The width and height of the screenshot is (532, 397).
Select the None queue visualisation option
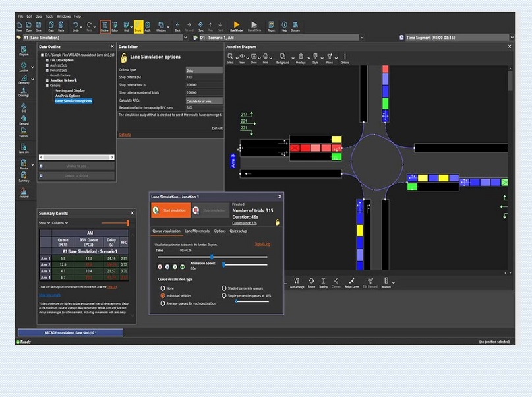[163, 288]
